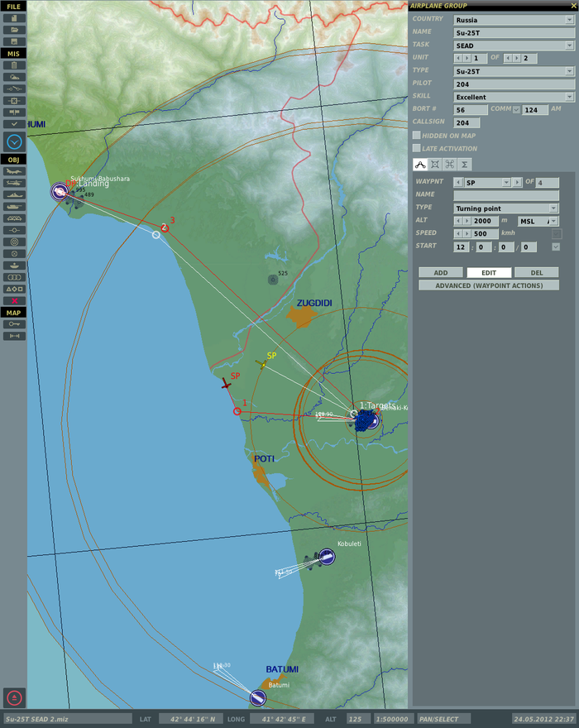Viewport: 579px width, 728px height.
Task: Click the waypoint Name input field
Action: (x=505, y=195)
